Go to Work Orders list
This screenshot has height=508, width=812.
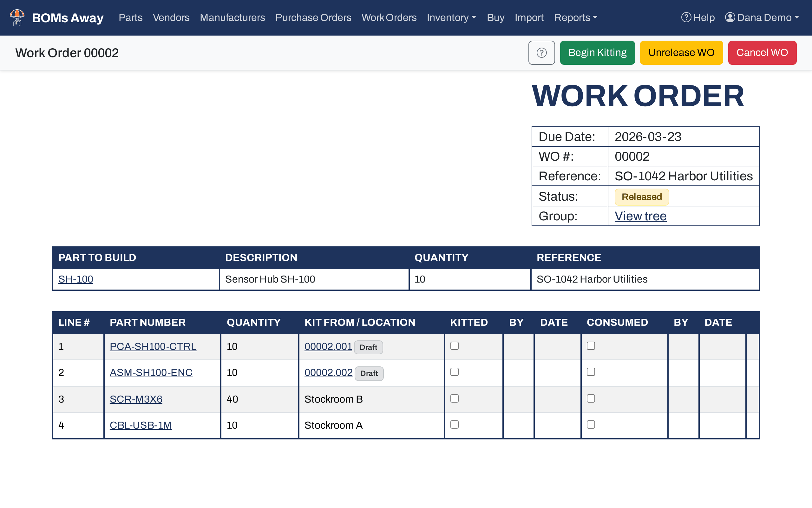pyautogui.click(x=389, y=17)
